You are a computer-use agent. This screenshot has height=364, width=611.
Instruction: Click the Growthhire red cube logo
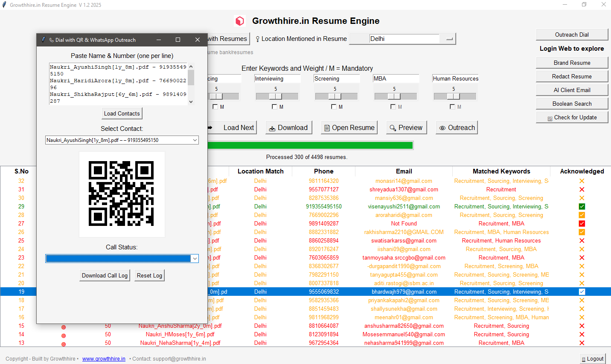[240, 21]
